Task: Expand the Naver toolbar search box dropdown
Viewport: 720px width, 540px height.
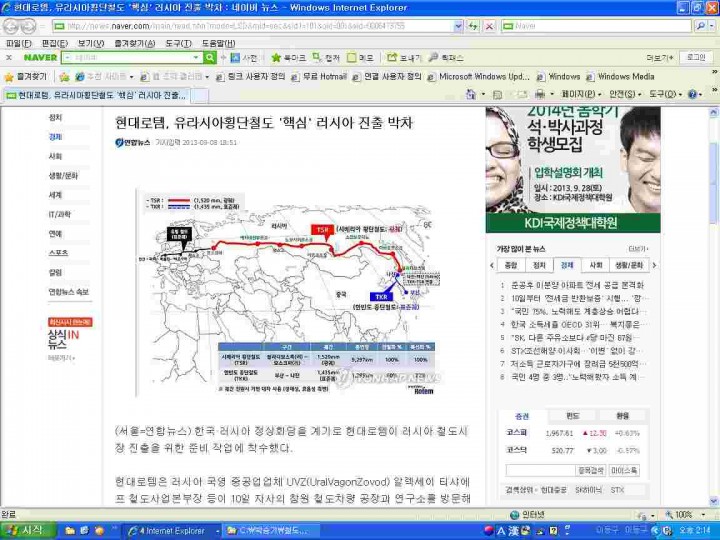Action: [x=197, y=57]
